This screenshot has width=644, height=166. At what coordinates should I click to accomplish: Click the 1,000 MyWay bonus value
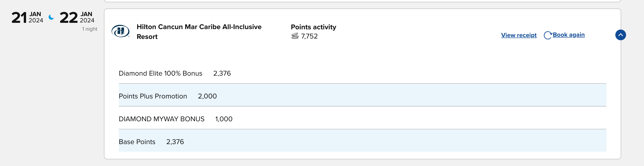tap(224, 119)
